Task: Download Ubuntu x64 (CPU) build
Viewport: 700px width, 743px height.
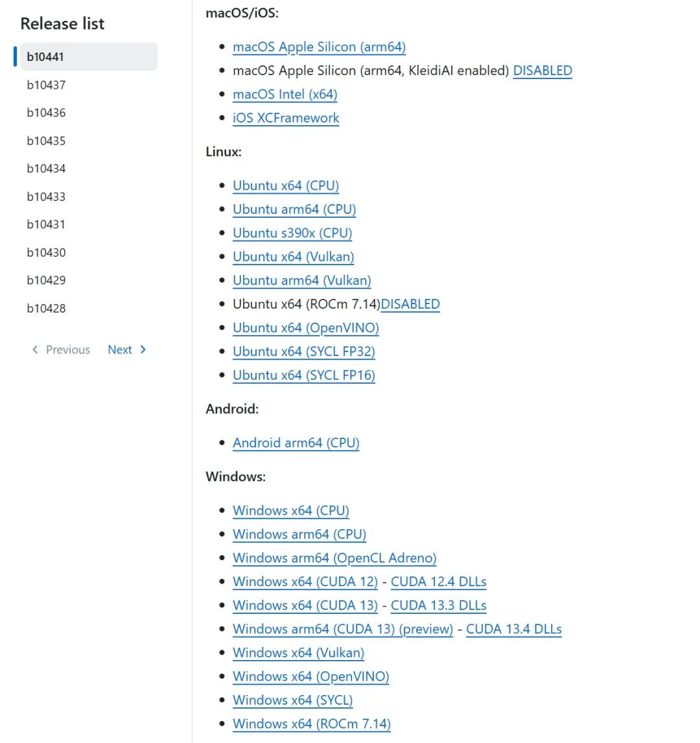Action: pyautogui.click(x=286, y=185)
